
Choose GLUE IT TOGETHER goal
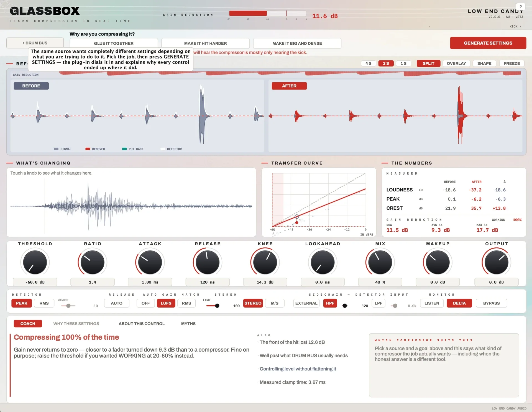pyautogui.click(x=114, y=43)
